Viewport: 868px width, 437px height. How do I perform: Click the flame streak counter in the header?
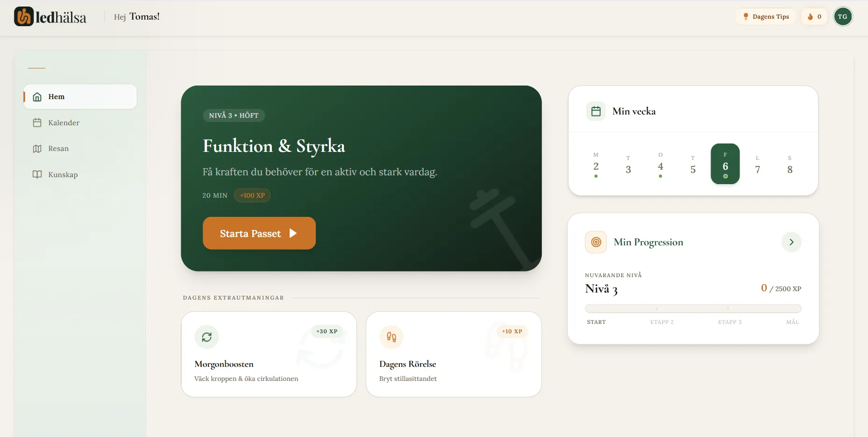click(x=814, y=16)
